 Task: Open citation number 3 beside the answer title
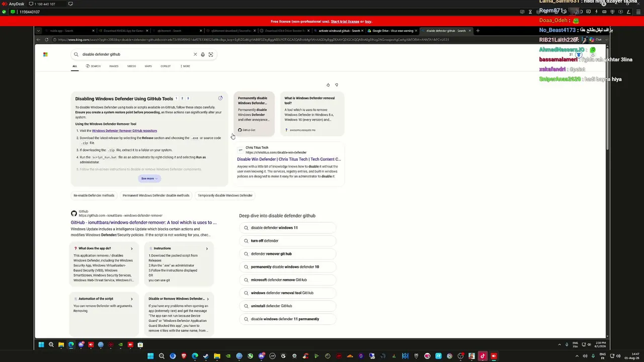tap(188, 99)
